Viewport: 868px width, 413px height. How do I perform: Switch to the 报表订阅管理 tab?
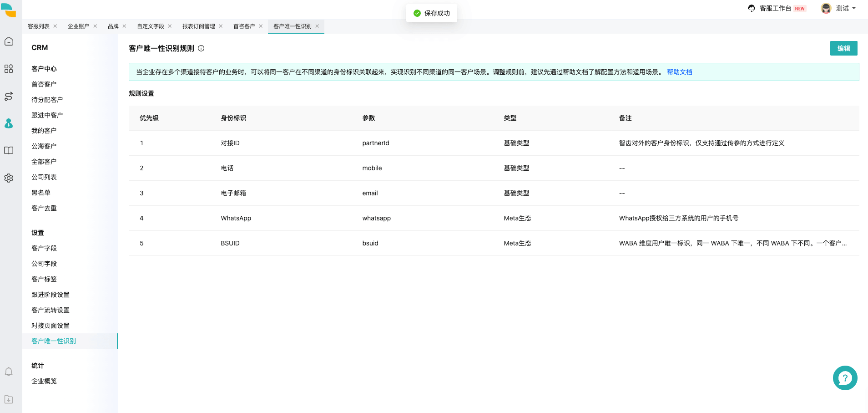coord(199,26)
